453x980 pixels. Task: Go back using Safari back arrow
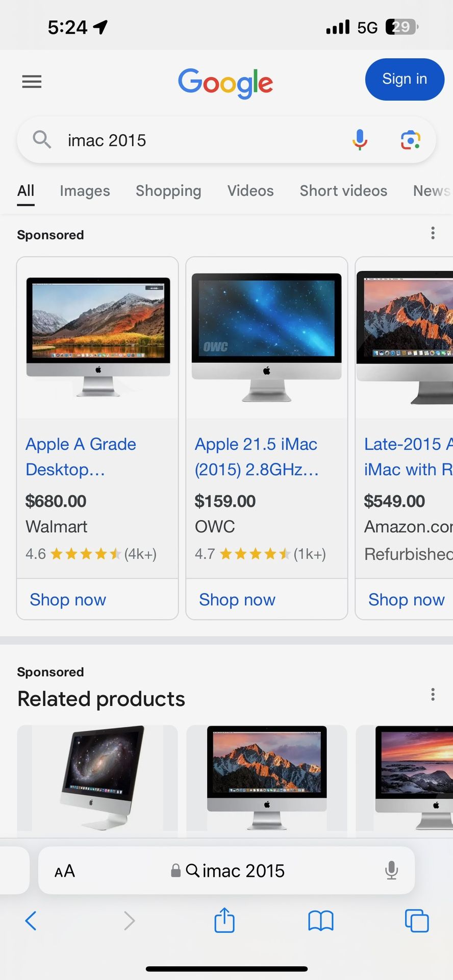click(31, 921)
